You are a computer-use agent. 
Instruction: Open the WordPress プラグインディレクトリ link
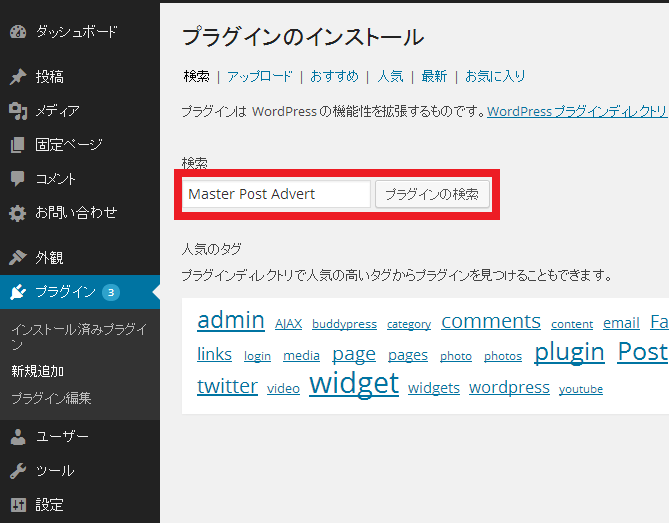(576, 111)
